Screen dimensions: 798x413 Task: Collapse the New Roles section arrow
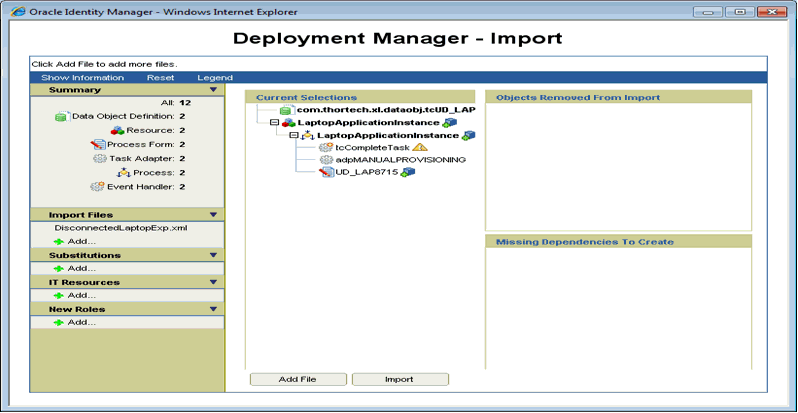(x=213, y=309)
